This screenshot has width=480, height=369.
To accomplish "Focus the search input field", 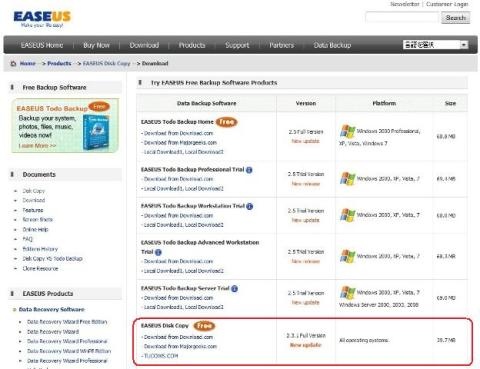I will [x=402, y=17].
